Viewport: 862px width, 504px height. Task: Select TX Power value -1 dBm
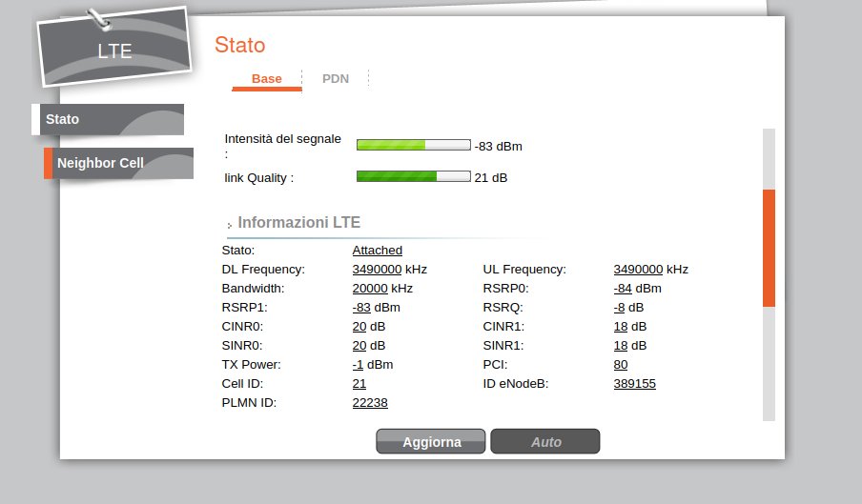373,365
